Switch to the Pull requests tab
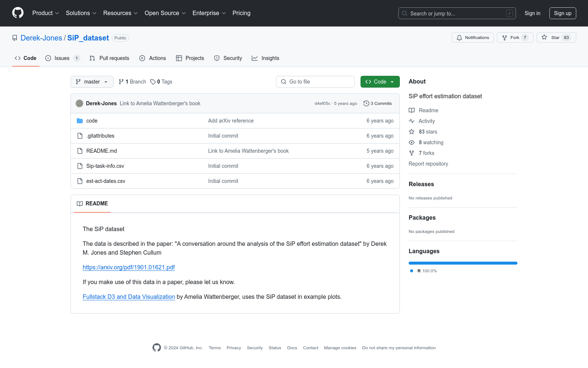588x368 pixels. click(110, 58)
